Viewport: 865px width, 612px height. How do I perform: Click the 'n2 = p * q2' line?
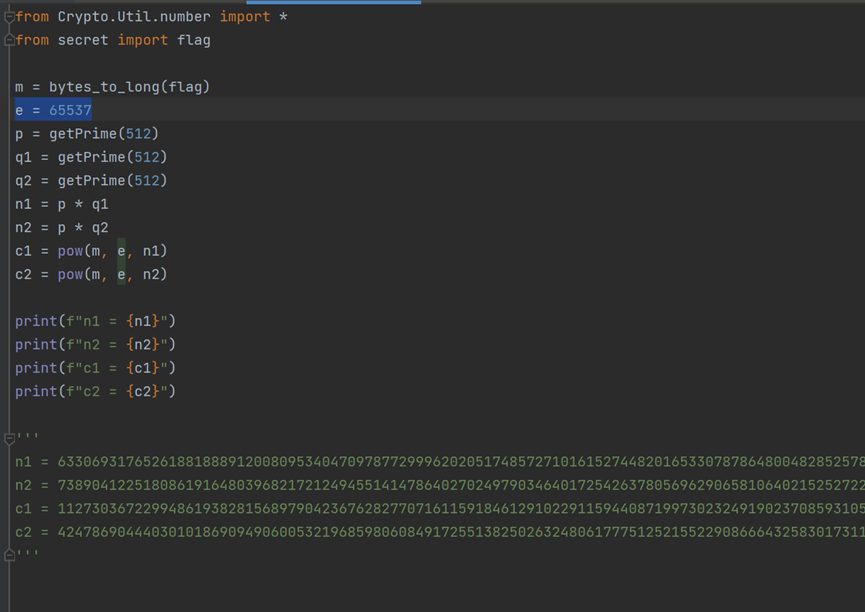click(61, 227)
